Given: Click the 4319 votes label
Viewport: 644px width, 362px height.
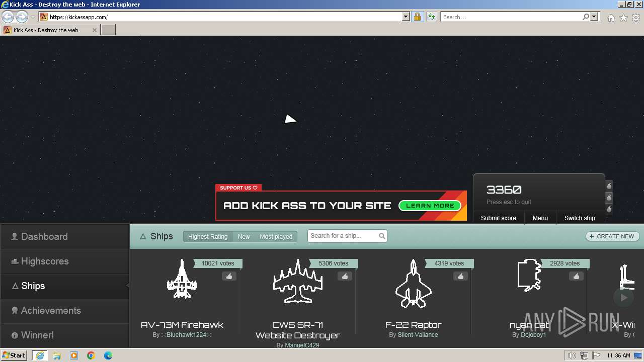Looking at the screenshot, I should [x=449, y=263].
